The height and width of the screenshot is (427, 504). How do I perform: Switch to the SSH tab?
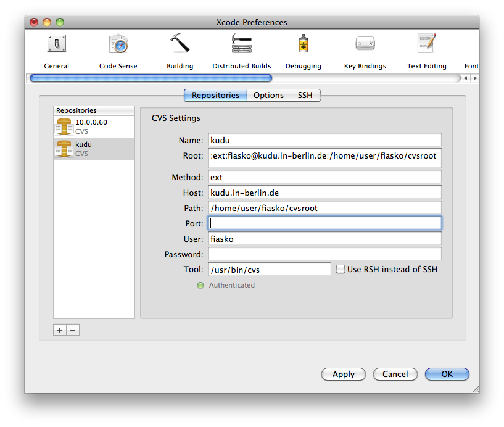tap(305, 95)
